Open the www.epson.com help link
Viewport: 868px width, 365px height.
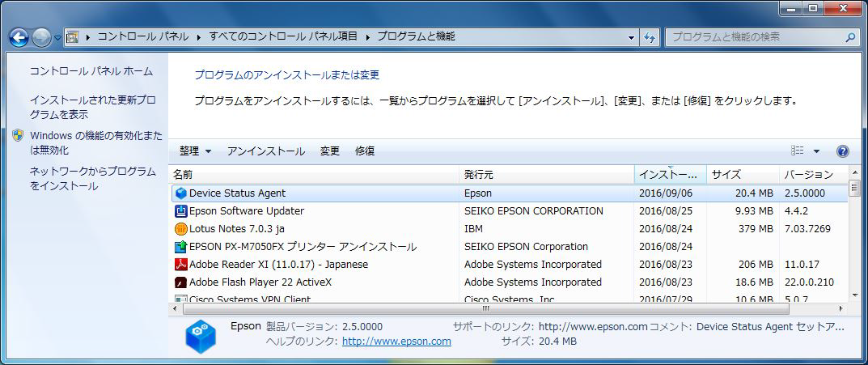pos(396,342)
